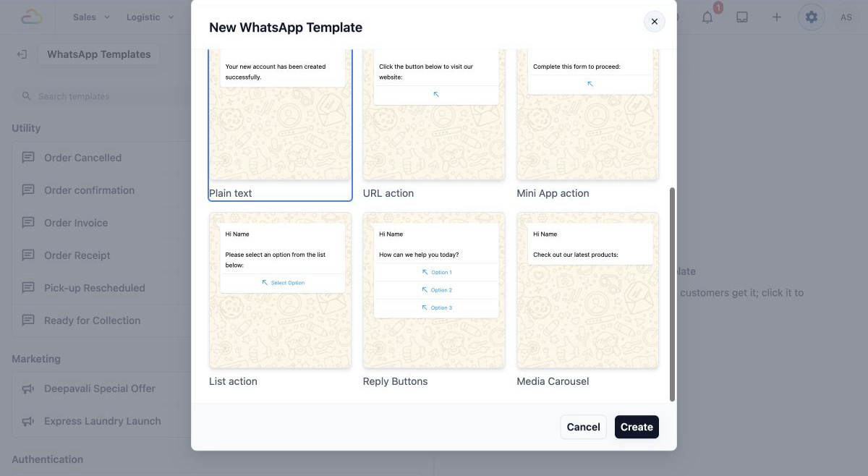Click Option 3 in Reply Buttons preview
This screenshot has width=868, height=476.
click(x=437, y=307)
